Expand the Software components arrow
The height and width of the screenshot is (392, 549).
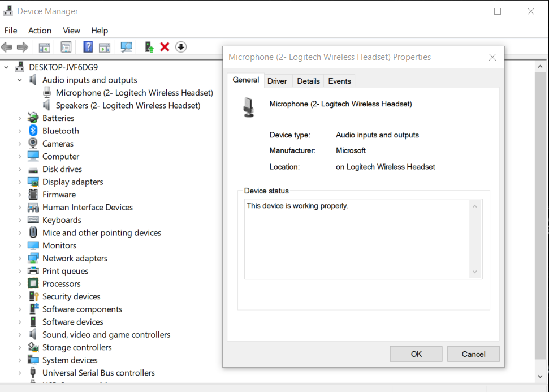20,309
